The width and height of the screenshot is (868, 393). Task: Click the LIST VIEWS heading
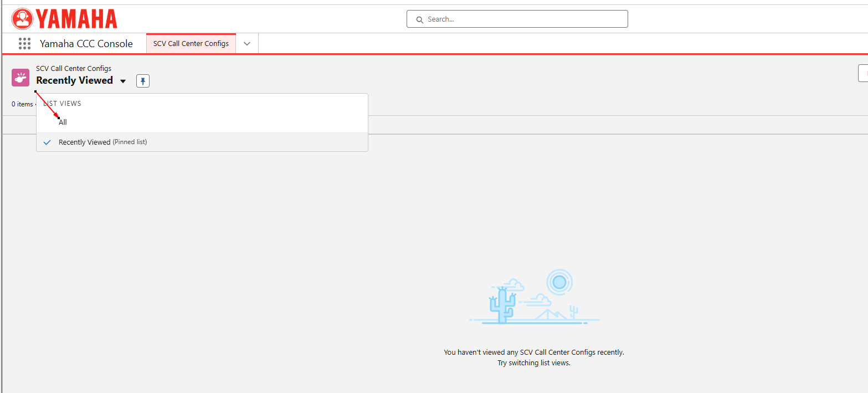click(x=62, y=104)
